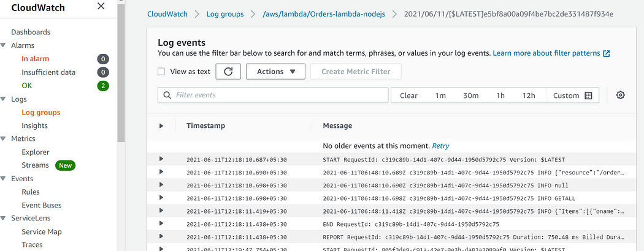Click the external link icon after filter patterns
Image resolution: width=644 pixels, height=251 pixels.
[607, 53]
